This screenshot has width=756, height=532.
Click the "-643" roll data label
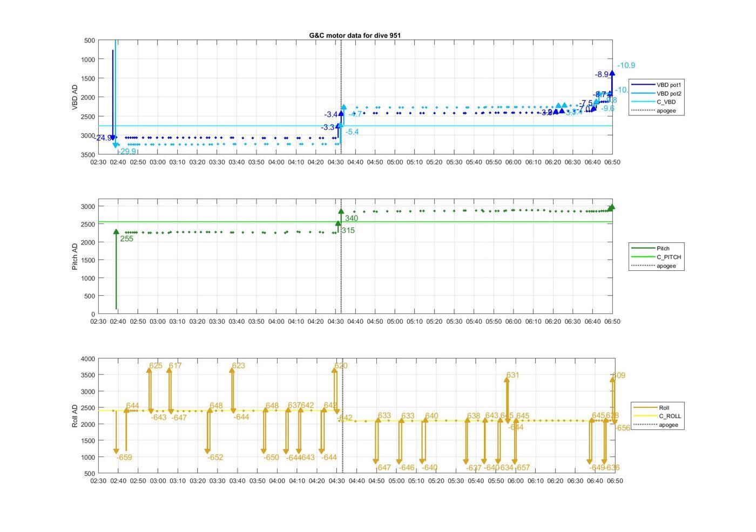(159, 418)
